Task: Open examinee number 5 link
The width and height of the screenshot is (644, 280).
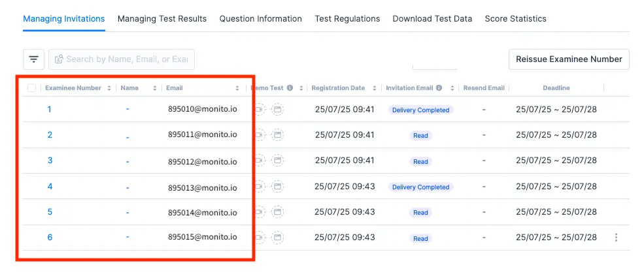Action: (x=50, y=212)
